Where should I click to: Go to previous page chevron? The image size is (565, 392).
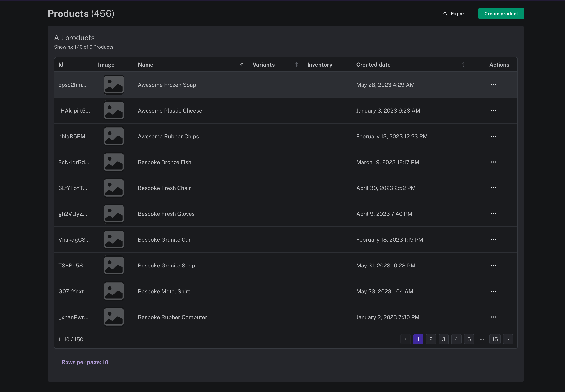pyautogui.click(x=405, y=339)
